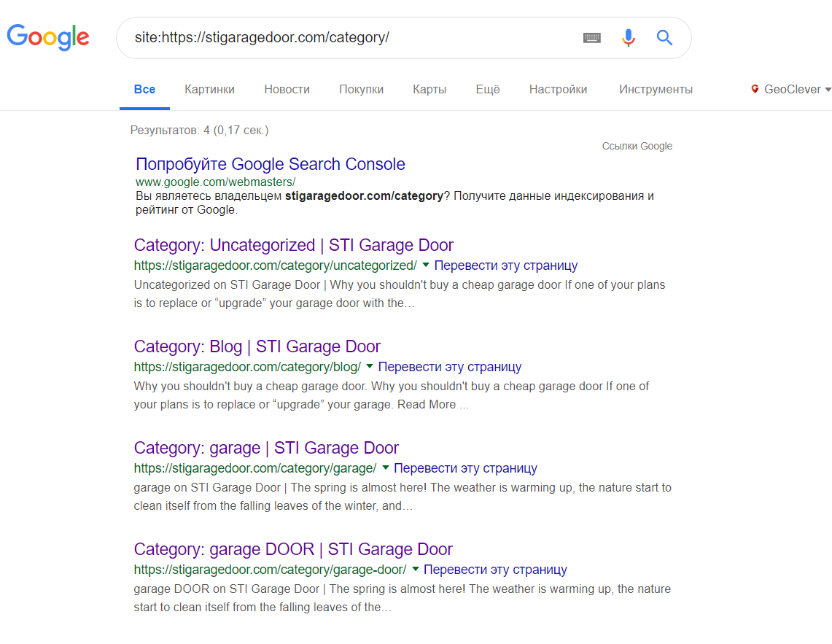This screenshot has width=832, height=644.
Task: Switch to the Картинки tab
Action: tap(209, 89)
